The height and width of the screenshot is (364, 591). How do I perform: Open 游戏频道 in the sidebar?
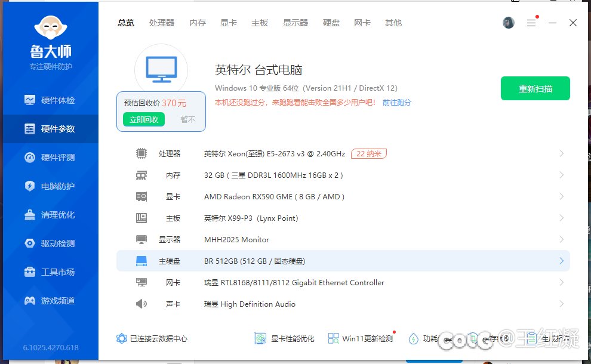coord(51,301)
